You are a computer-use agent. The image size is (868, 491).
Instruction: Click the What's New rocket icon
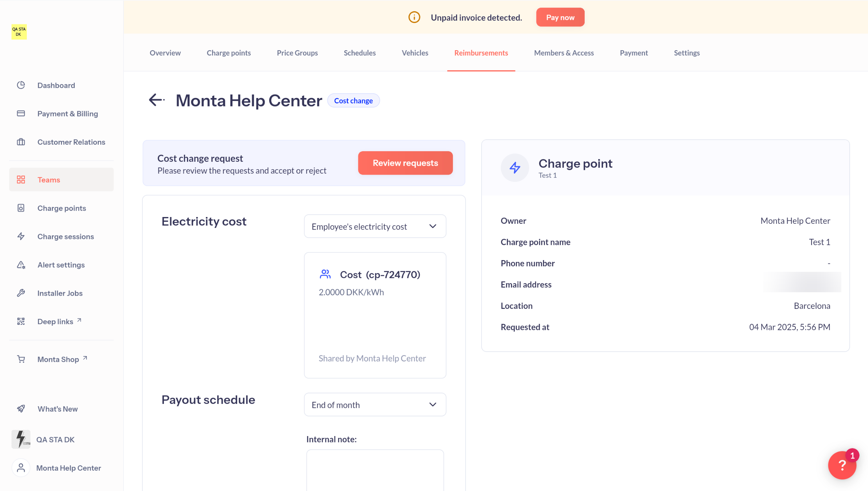[21, 409]
